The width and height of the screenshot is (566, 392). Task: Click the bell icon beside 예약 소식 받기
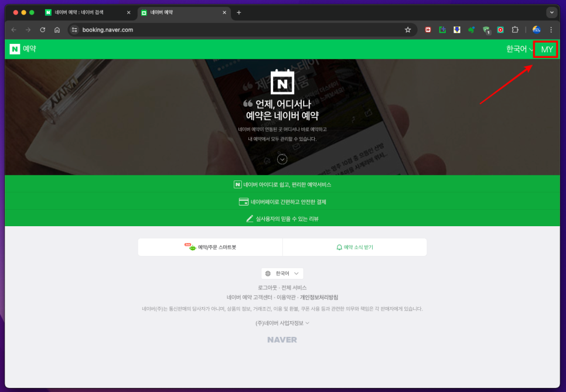tap(339, 247)
